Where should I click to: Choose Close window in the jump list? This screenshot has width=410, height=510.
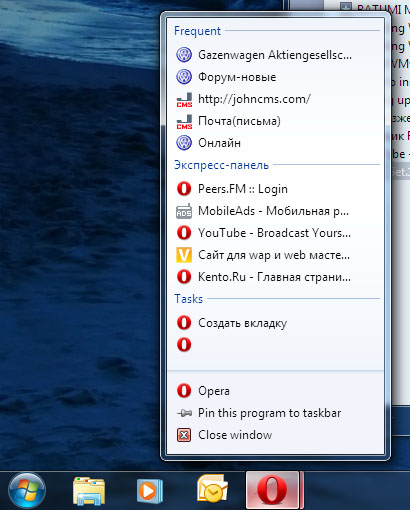click(275, 435)
